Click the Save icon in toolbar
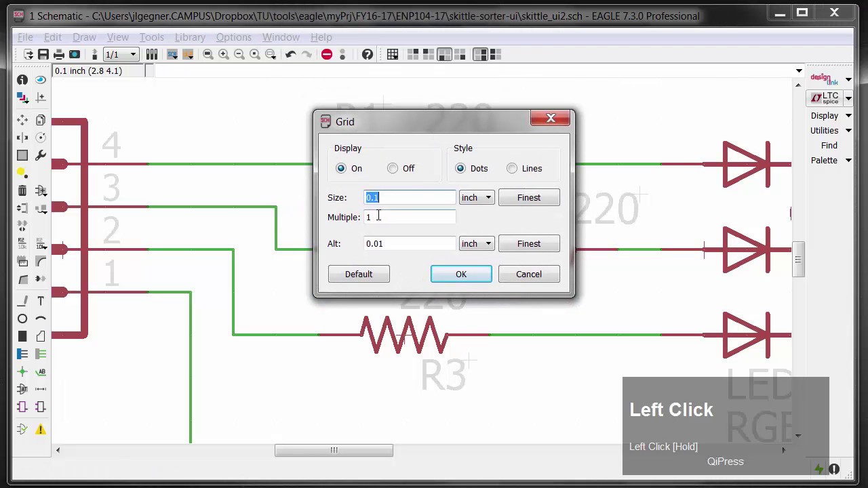The height and width of the screenshot is (488, 868). [x=43, y=54]
